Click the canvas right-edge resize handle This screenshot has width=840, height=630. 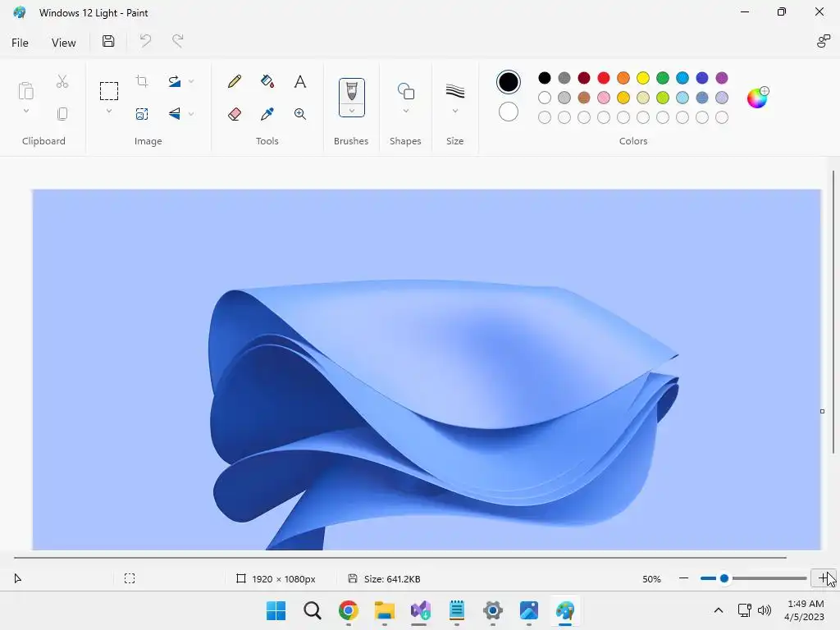point(822,412)
